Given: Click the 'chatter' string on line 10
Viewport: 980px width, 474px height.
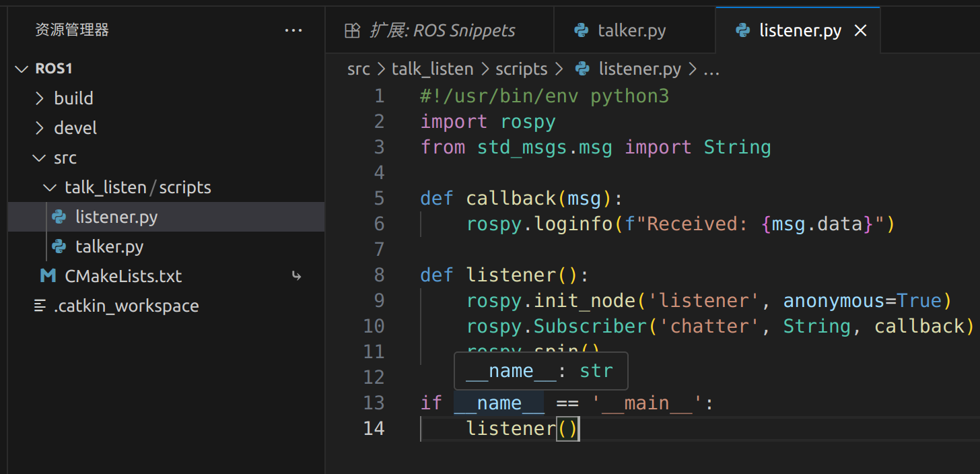Looking at the screenshot, I should pos(710,326).
